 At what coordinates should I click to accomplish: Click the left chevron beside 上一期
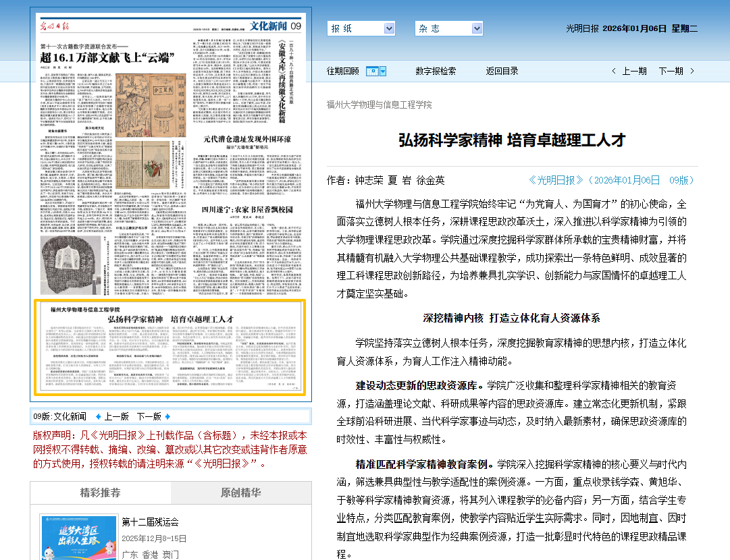point(613,71)
